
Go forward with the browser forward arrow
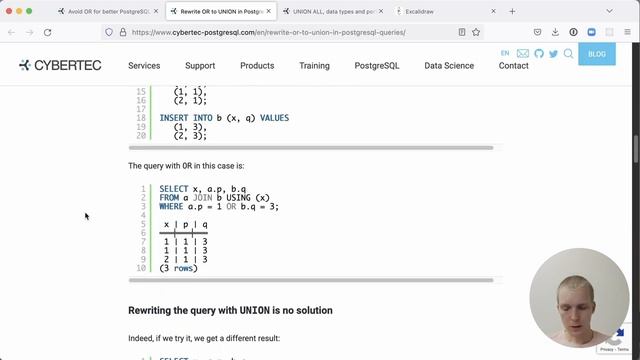pos(29,32)
